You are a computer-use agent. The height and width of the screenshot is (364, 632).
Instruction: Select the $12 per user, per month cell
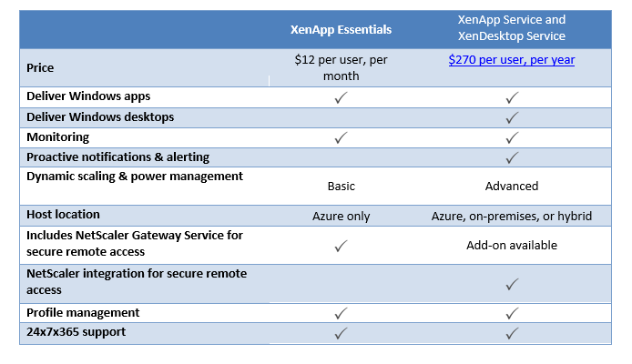click(341, 68)
